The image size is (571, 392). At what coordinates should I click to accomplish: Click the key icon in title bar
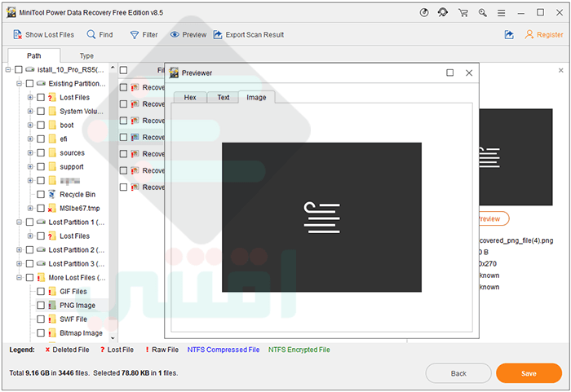(x=483, y=13)
